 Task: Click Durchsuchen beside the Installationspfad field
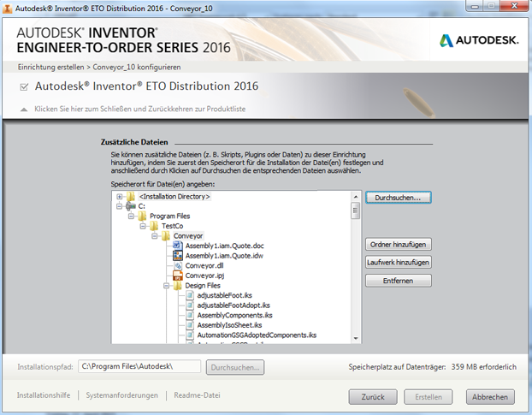(x=235, y=367)
